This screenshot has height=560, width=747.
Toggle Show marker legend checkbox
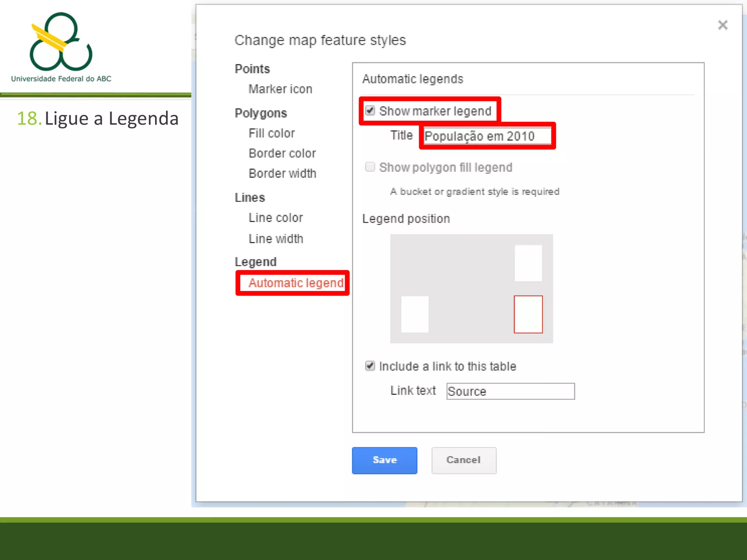coord(370,110)
